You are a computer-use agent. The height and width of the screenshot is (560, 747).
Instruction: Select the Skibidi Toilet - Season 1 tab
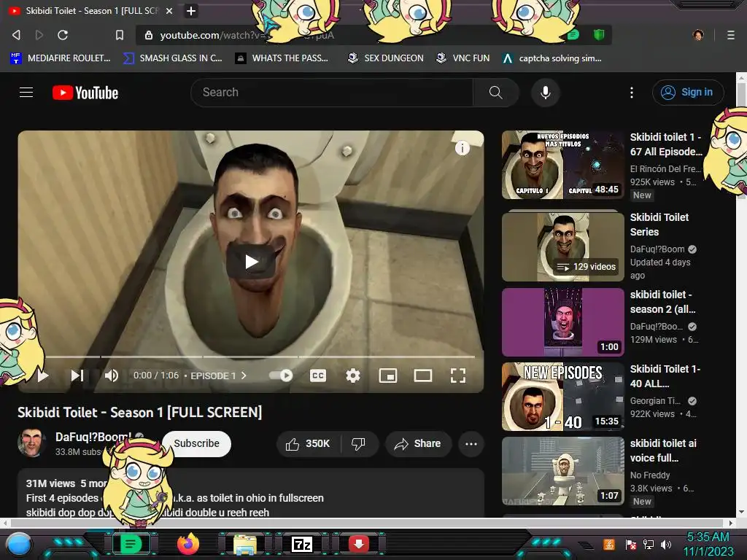[x=91, y=10]
